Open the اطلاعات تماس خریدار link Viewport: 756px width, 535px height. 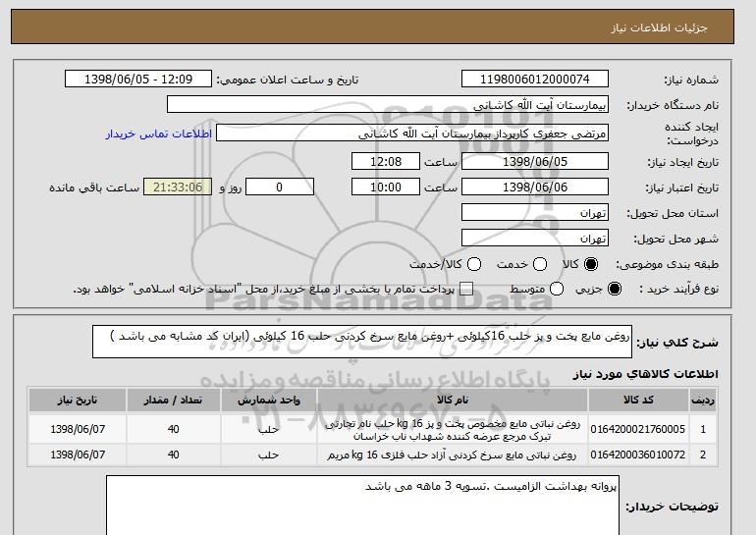pos(159,134)
